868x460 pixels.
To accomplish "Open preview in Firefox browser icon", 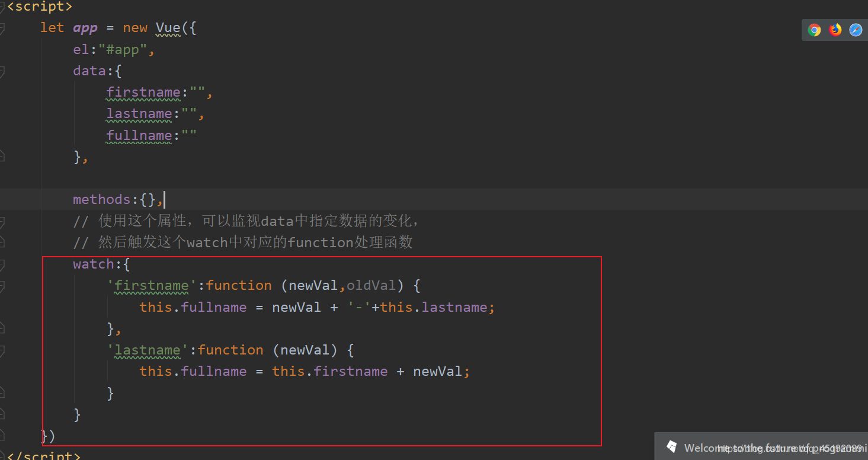I will pyautogui.click(x=835, y=30).
